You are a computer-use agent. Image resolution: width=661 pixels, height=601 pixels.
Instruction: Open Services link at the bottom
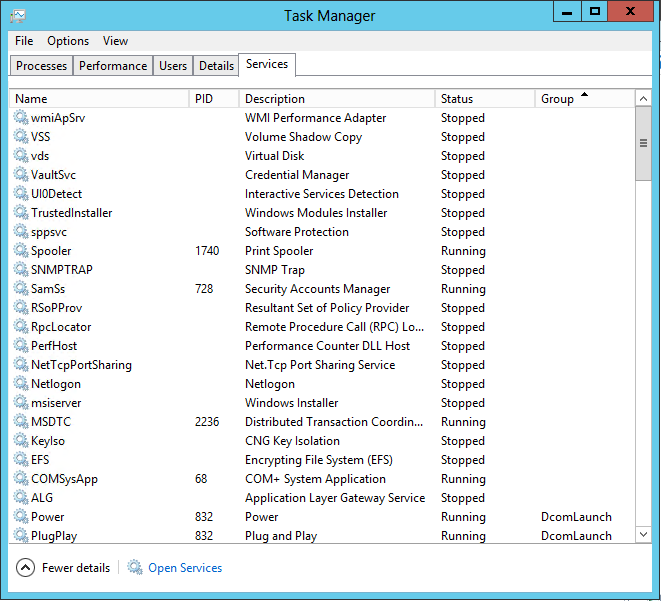coord(185,568)
